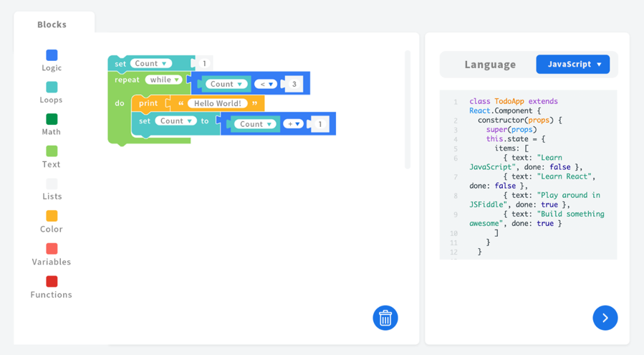This screenshot has height=355, width=644.
Task: Click the number 3 in comparison block
Action: pos(294,84)
